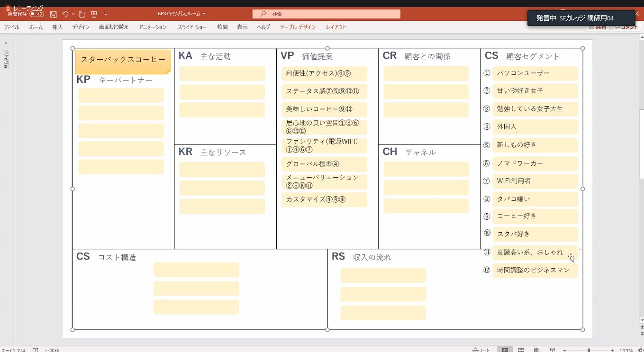The width and height of the screenshot is (644, 352).
Task: Click the Undo arrow icon
Action: pos(65,15)
